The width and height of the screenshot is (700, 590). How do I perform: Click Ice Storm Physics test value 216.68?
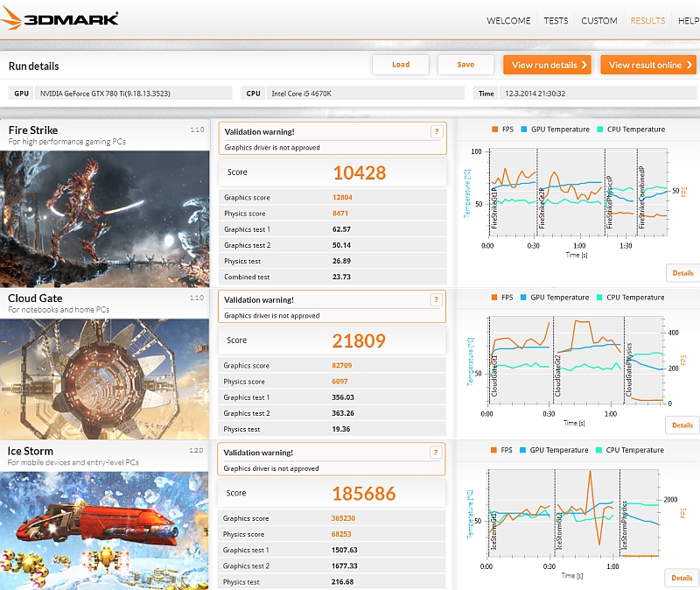[342, 582]
